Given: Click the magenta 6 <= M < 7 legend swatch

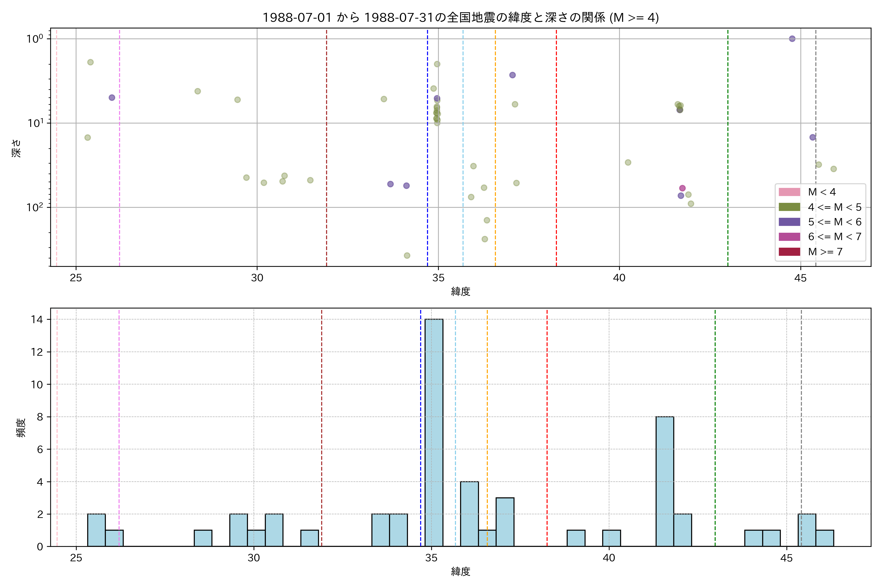Looking at the screenshot, I should [x=789, y=237].
